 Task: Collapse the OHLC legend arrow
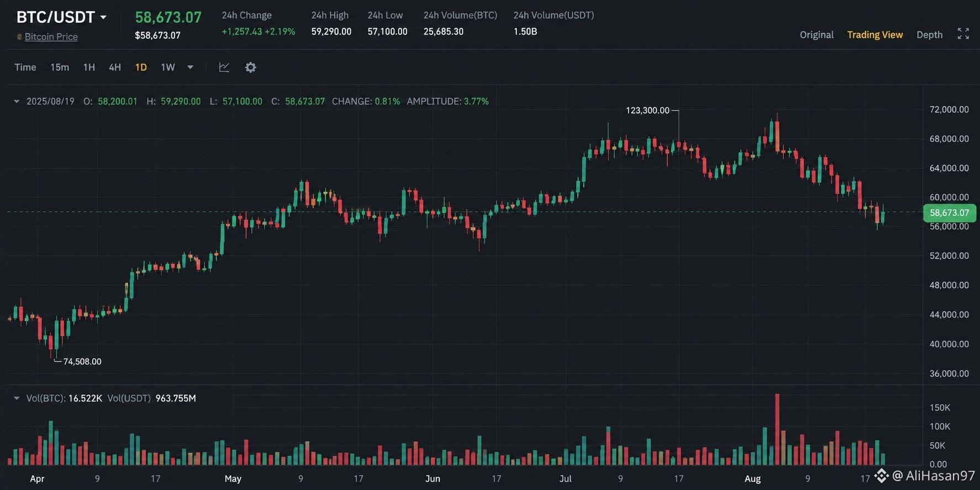click(x=17, y=102)
